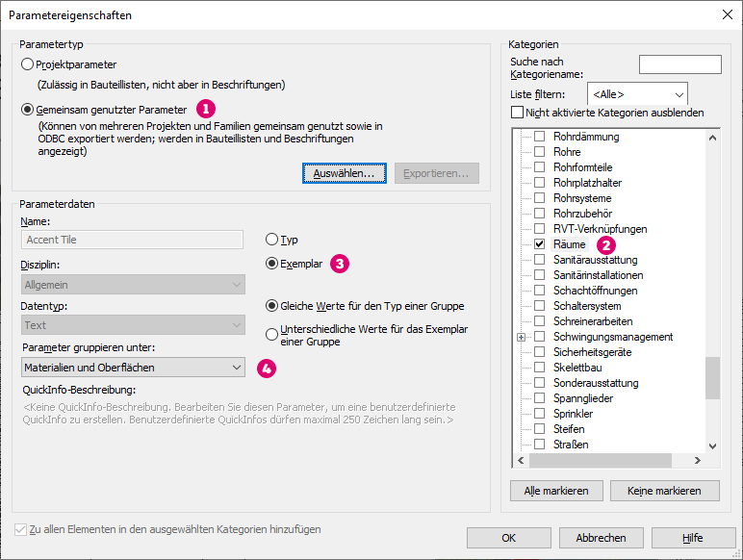Enable the Sprinkler category checkbox

pyautogui.click(x=540, y=414)
